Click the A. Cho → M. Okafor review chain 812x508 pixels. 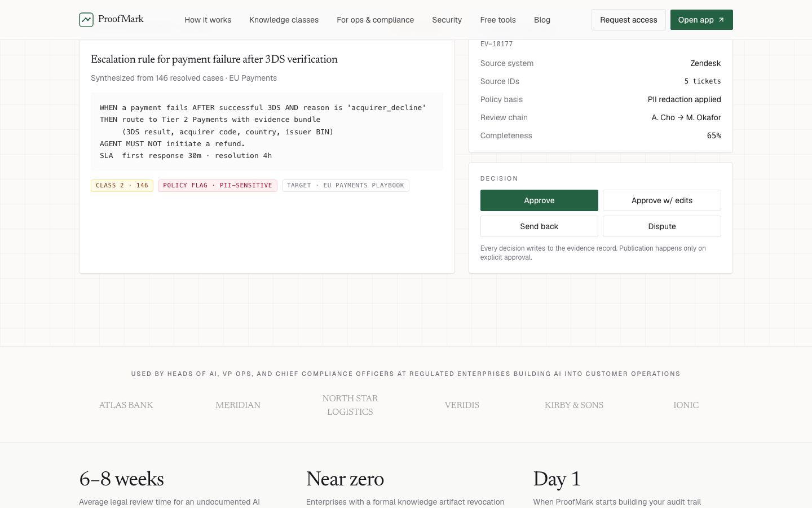(686, 117)
